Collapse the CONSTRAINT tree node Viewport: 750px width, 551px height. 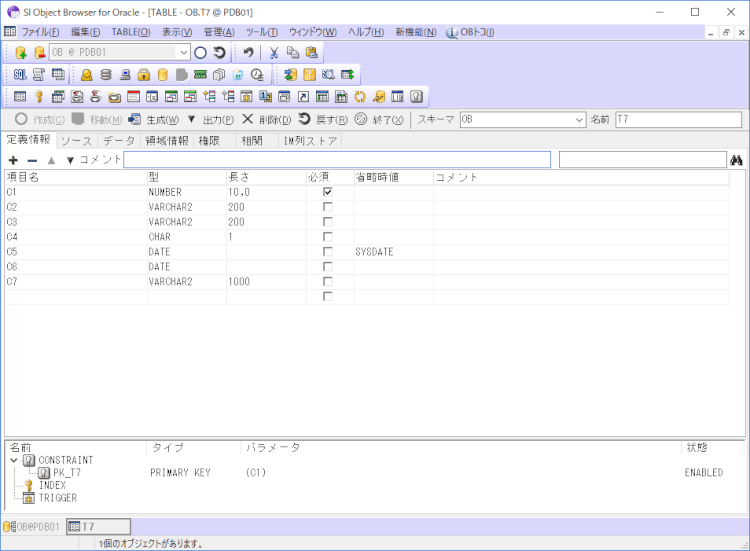(x=13, y=460)
